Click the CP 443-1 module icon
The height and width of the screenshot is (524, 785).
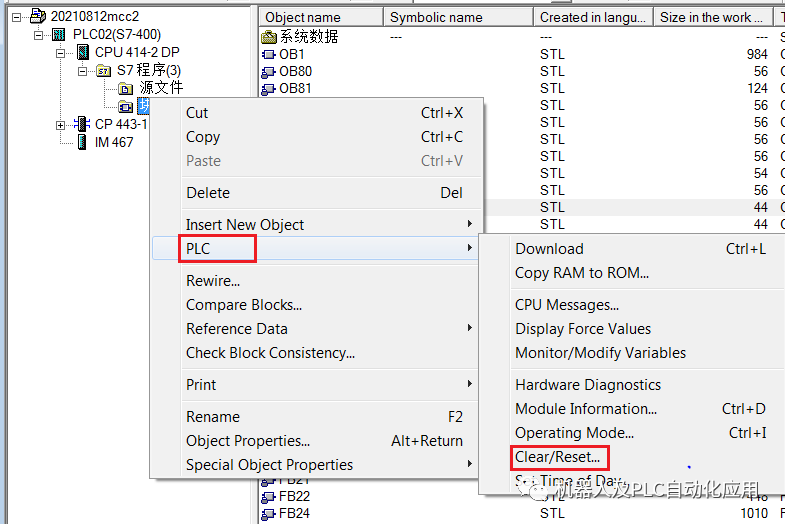(x=82, y=124)
